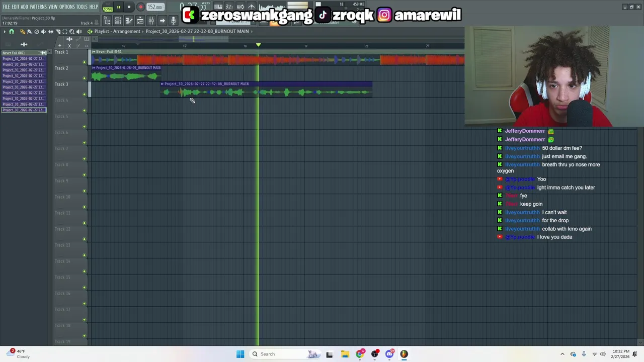Open FL Studio taskbar icon
This screenshot has width=644, height=362.
point(404,354)
